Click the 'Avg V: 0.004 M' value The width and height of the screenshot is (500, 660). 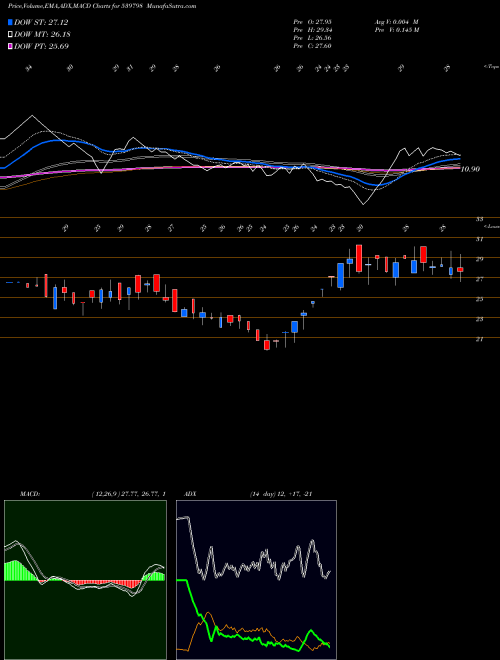coord(396,22)
